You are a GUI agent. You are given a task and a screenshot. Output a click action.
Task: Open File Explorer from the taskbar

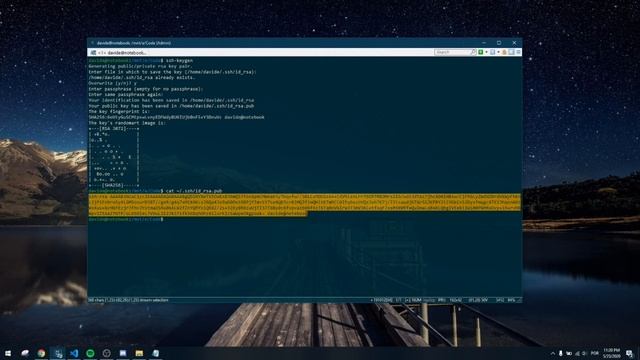pyautogui.click(x=139, y=353)
